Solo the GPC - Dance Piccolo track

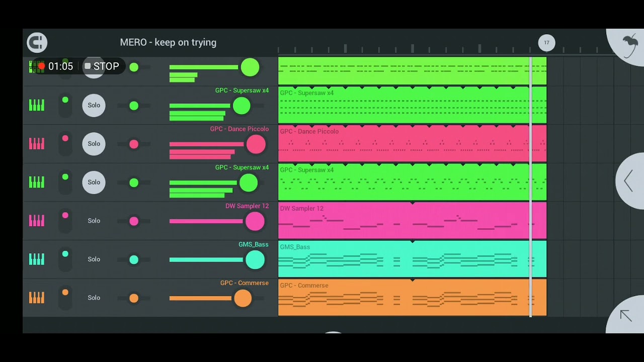[x=94, y=144]
